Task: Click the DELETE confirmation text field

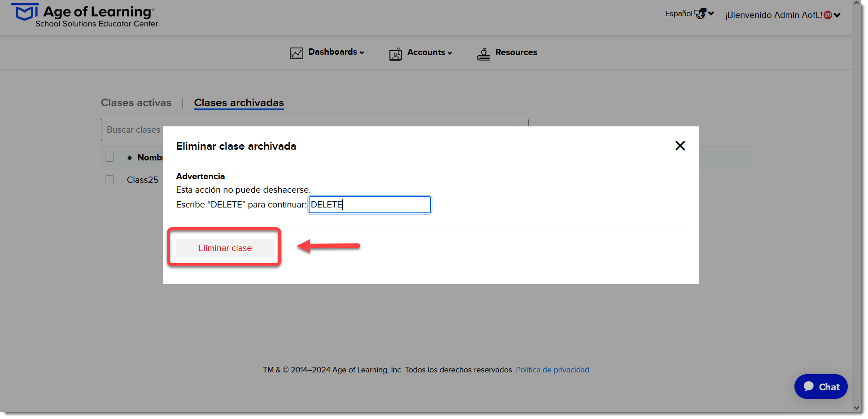Action: point(370,205)
